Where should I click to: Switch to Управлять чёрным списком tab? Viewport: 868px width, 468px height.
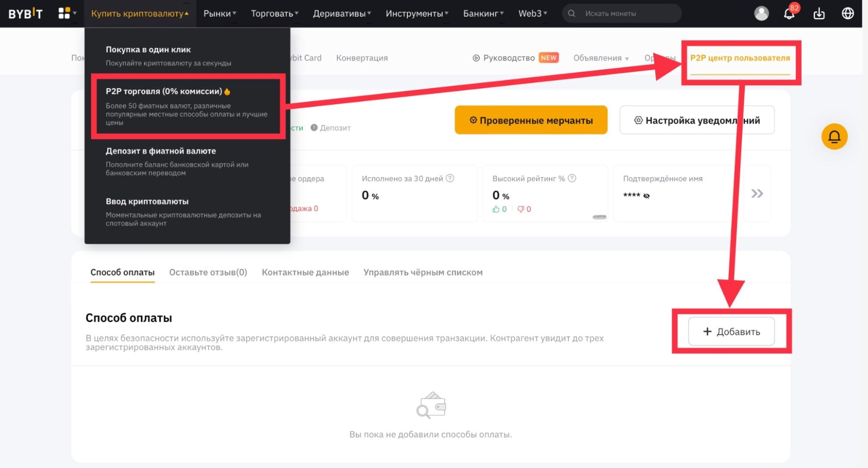click(423, 272)
